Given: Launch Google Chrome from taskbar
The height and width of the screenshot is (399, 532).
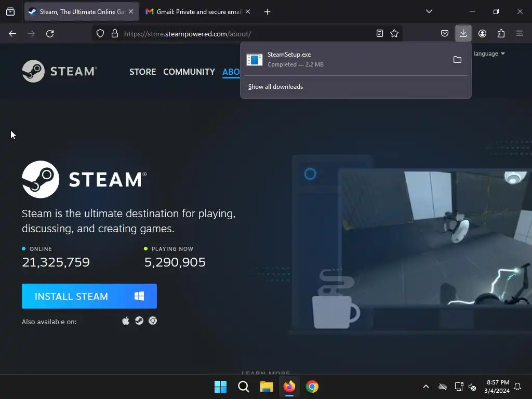Looking at the screenshot, I should pos(312,387).
